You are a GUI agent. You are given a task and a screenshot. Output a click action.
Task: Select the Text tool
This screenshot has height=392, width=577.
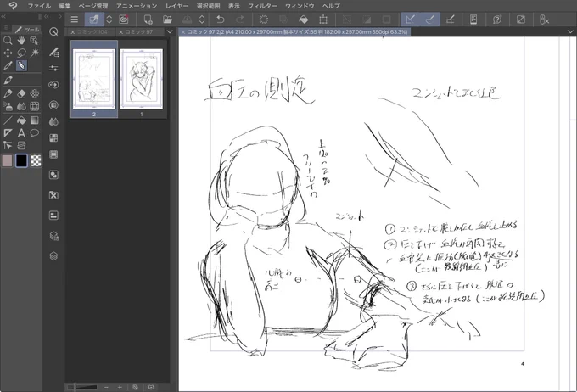(21, 133)
